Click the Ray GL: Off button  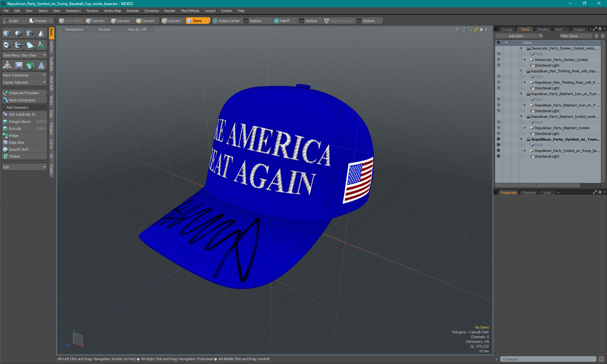(137, 30)
